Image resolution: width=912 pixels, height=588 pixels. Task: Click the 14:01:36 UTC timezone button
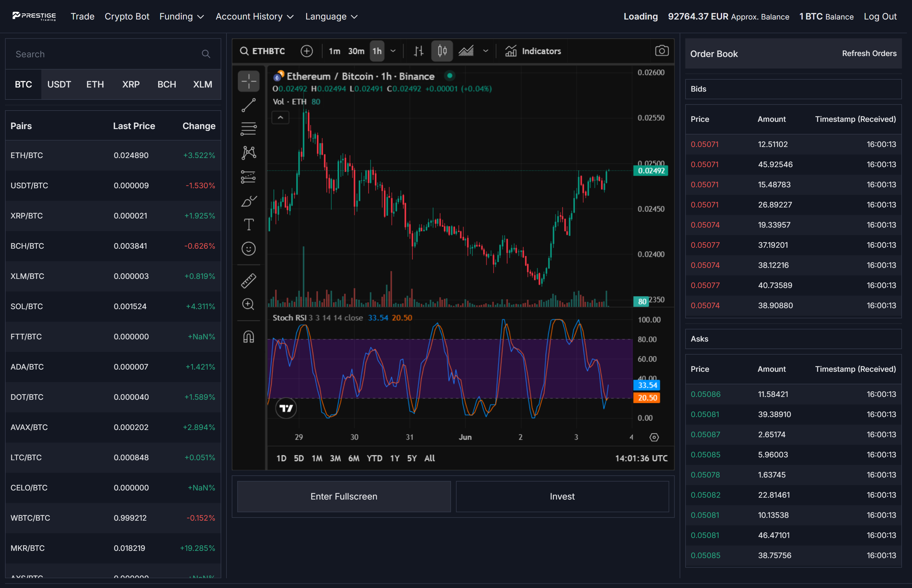coord(641,458)
